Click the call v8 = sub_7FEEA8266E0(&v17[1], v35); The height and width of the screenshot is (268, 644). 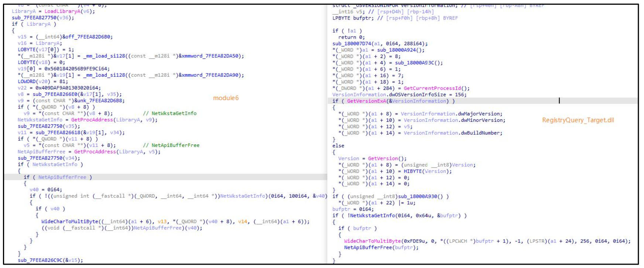click(69, 94)
